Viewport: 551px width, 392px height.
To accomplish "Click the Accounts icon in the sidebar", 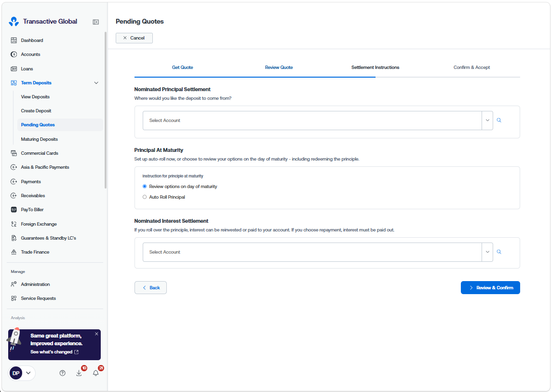I will tap(13, 54).
